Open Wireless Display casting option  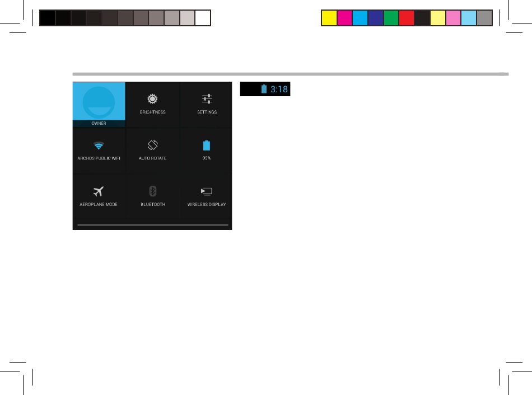coord(206,196)
